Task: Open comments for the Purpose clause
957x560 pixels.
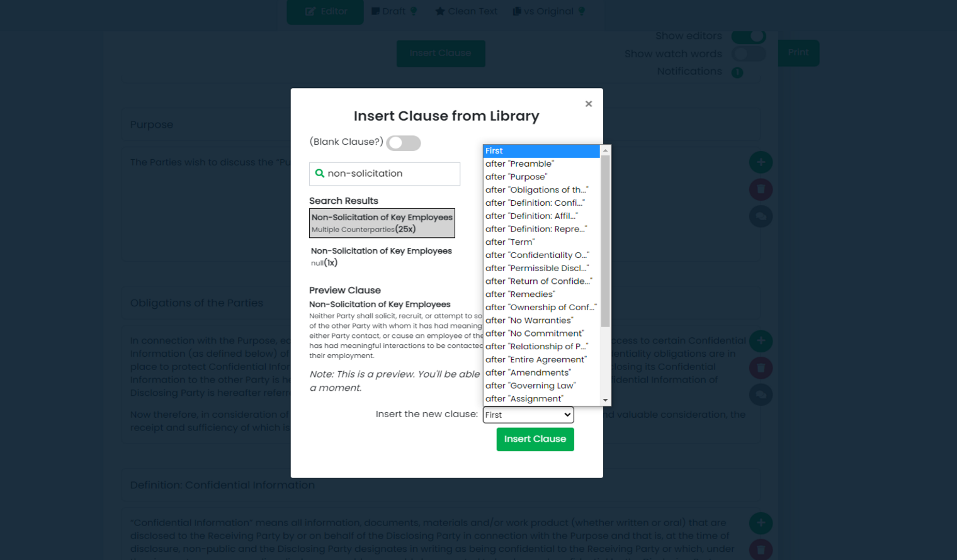Action: pyautogui.click(x=761, y=216)
